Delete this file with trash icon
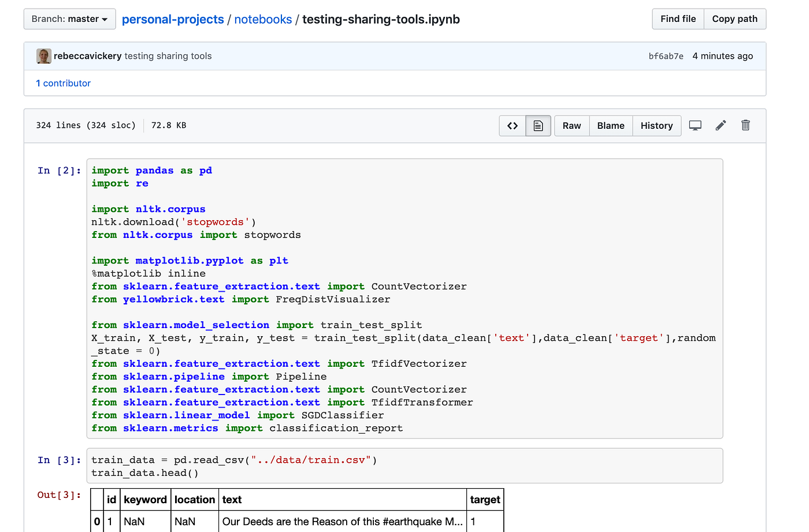 click(x=745, y=125)
